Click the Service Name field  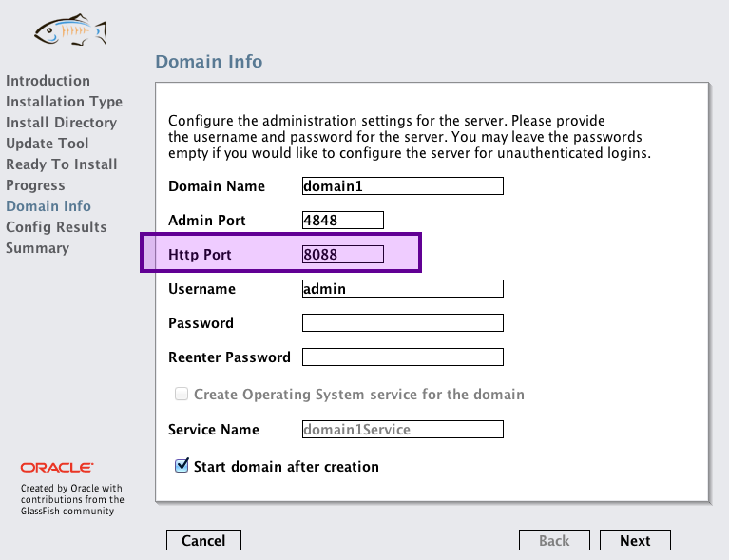pos(402,430)
